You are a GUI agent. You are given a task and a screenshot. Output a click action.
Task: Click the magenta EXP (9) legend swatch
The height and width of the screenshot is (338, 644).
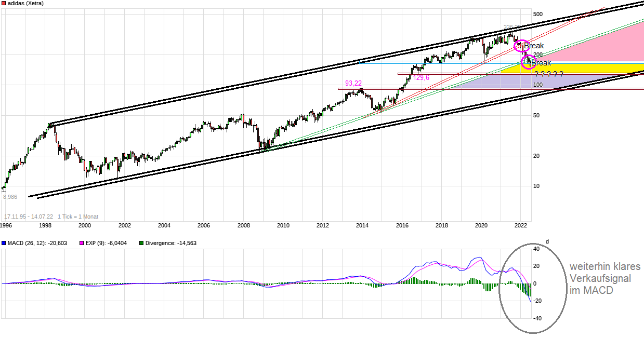(81, 243)
